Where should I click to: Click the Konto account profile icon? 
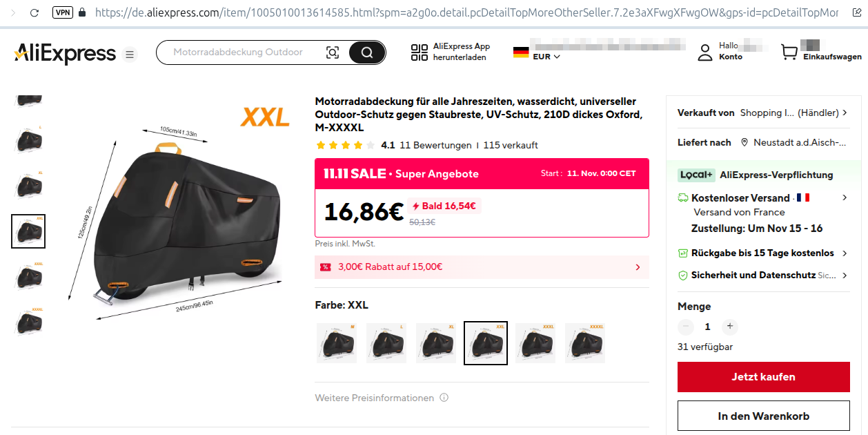click(705, 52)
